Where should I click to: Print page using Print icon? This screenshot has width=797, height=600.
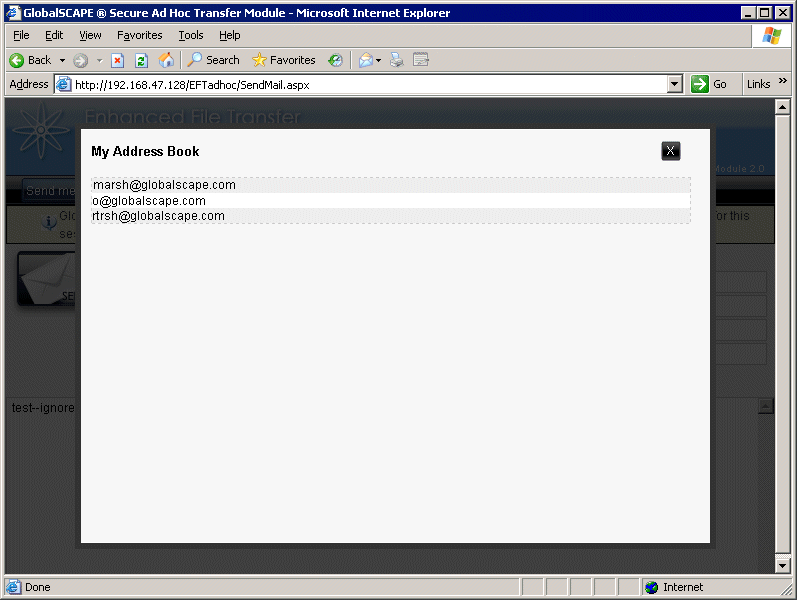pos(396,61)
